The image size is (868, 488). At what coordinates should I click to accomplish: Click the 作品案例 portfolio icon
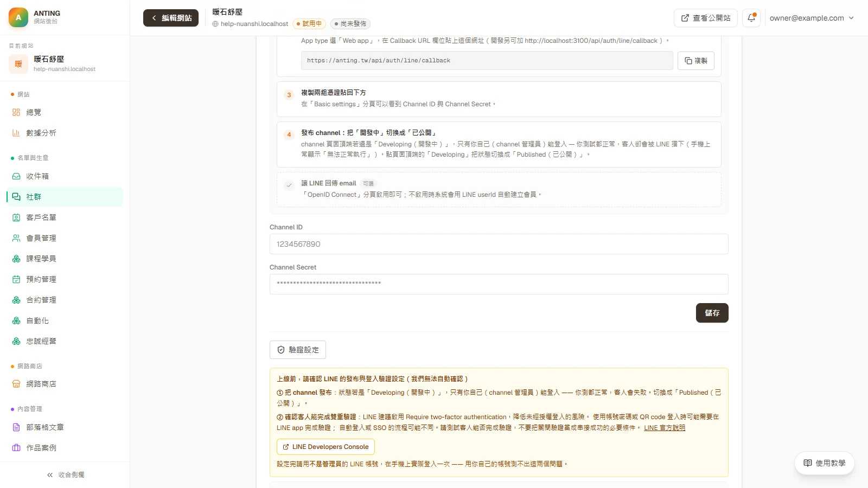point(16,448)
